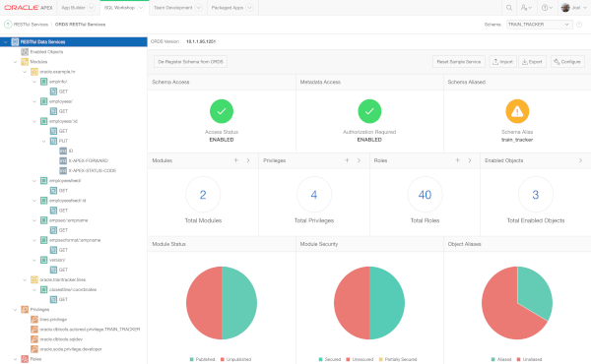Add a new privilege with plus icon
591x364 pixels.
[347, 160]
